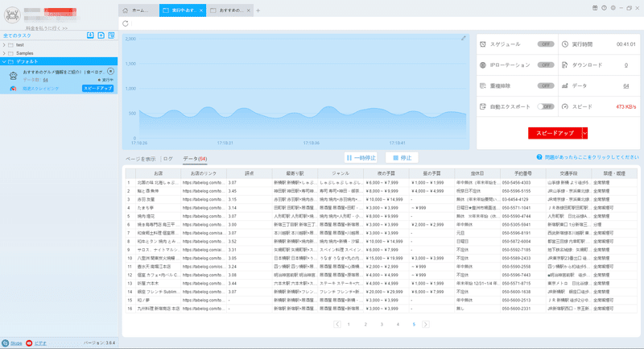Enable the 自動エクスポート switch
The width and height of the screenshot is (644, 349).
pos(546,106)
